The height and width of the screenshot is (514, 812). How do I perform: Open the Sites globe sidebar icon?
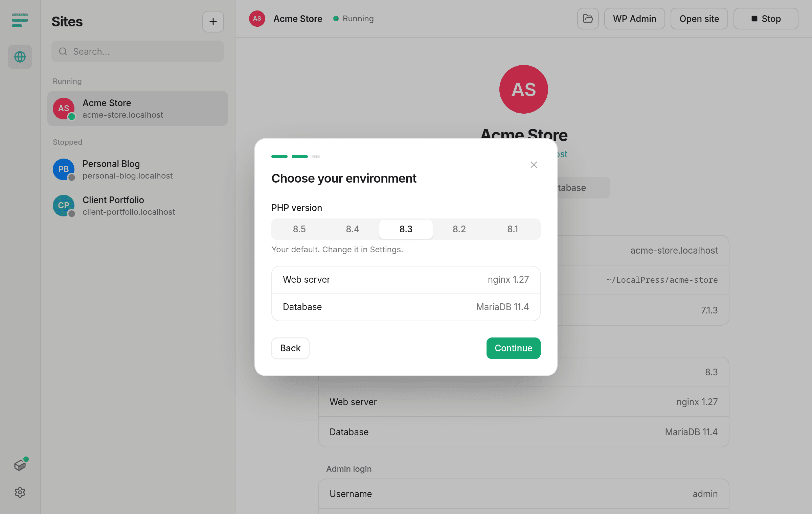click(20, 57)
